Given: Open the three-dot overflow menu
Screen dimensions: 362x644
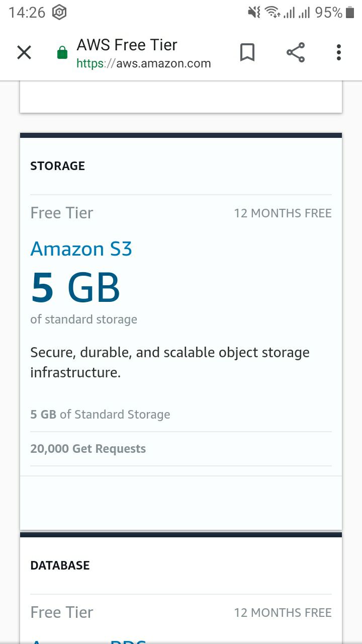Looking at the screenshot, I should point(339,52).
